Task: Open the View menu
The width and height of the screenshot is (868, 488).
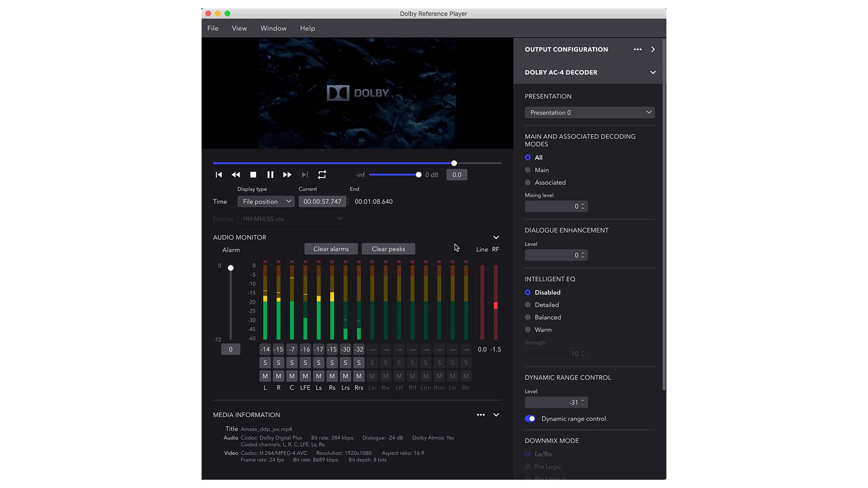Action: click(239, 28)
